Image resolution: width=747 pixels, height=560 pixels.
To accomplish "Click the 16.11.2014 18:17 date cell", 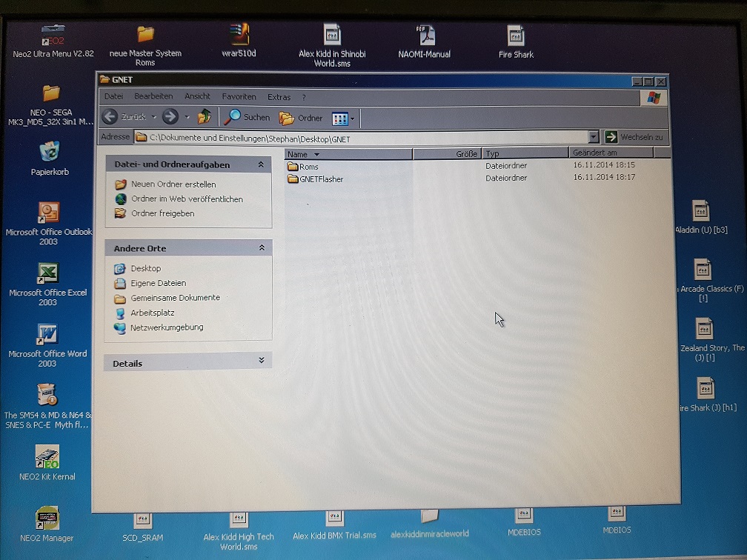I will 604,177.
